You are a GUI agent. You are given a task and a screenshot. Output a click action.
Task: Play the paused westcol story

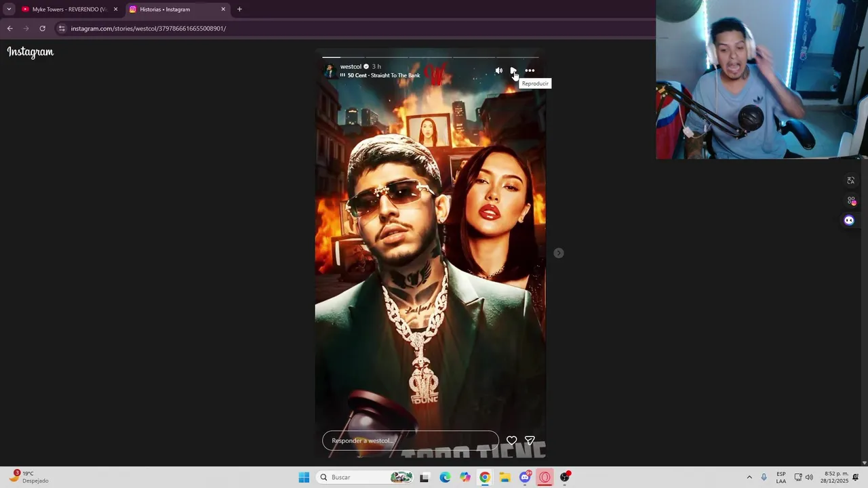pos(513,70)
